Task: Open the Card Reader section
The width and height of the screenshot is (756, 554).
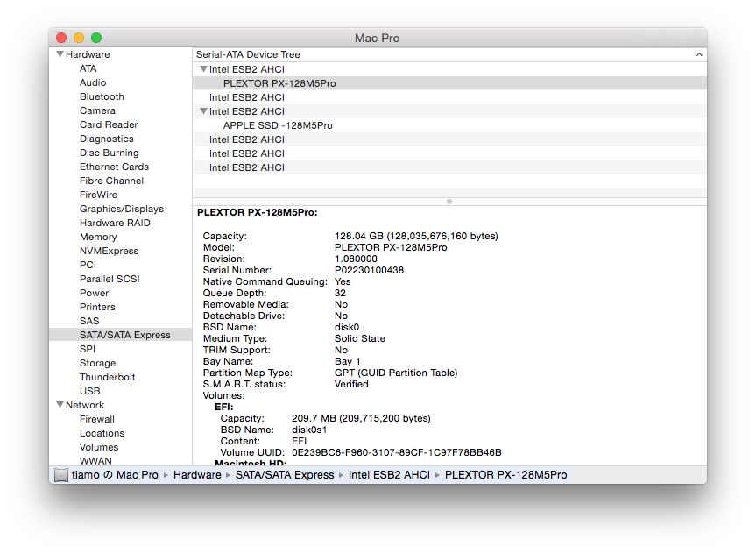Action: click(x=109, y=124)
